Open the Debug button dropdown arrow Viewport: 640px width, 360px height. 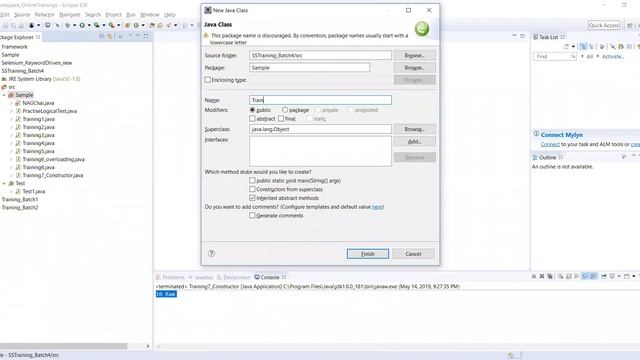pos(75,25)
